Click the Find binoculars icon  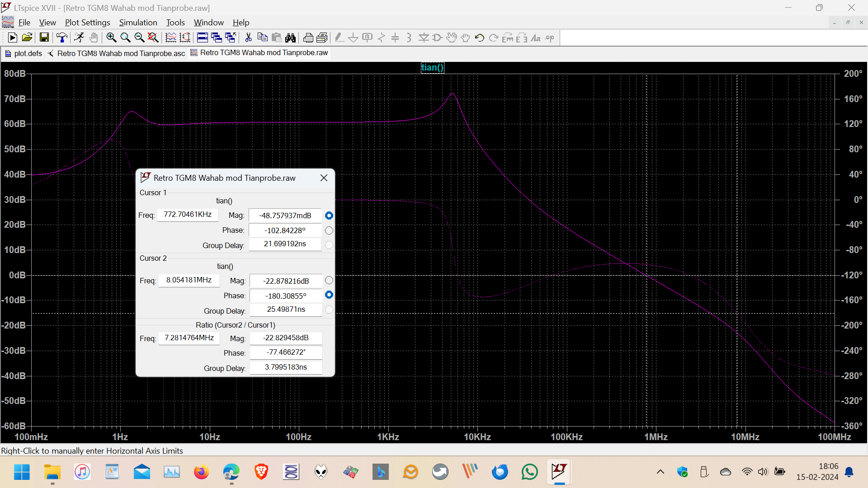click(x=290, y=38)
